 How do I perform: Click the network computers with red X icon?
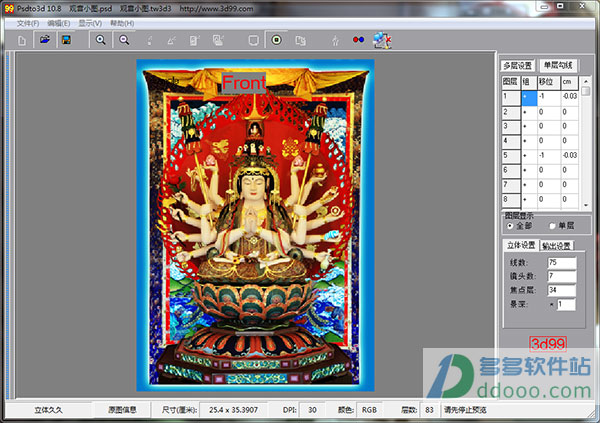[x=382, y=40]
